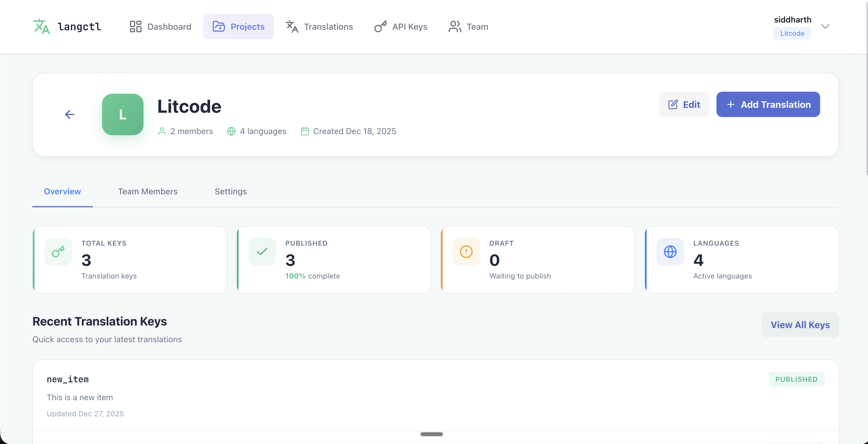Viewport: 868px width, 444px height.
Task: Open Dashboard using the grid icon
Action: click(136, 26)
